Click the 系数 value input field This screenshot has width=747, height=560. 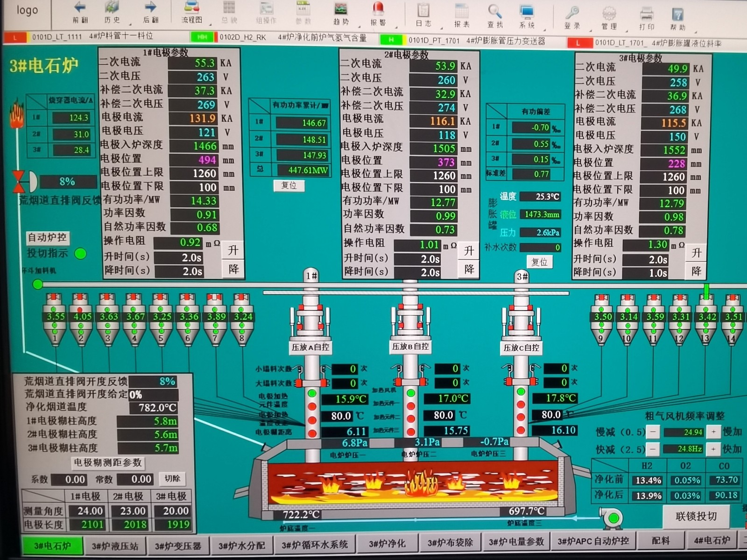[69, 479]
